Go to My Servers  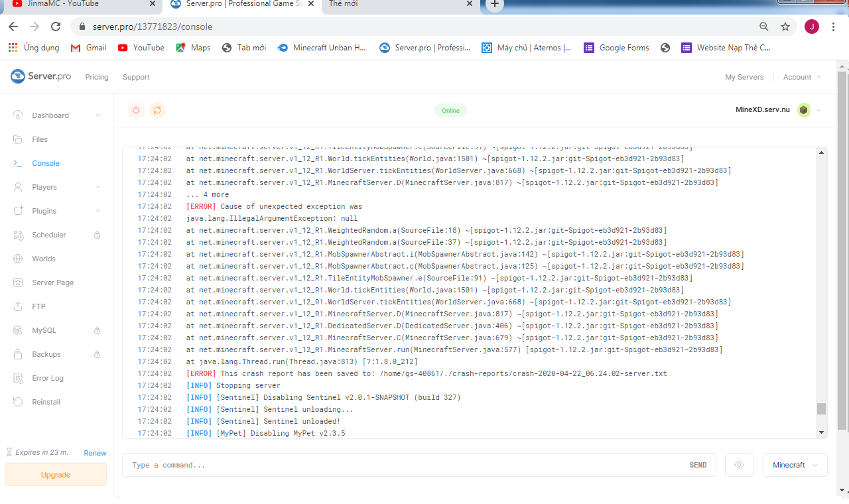[744, 77]
